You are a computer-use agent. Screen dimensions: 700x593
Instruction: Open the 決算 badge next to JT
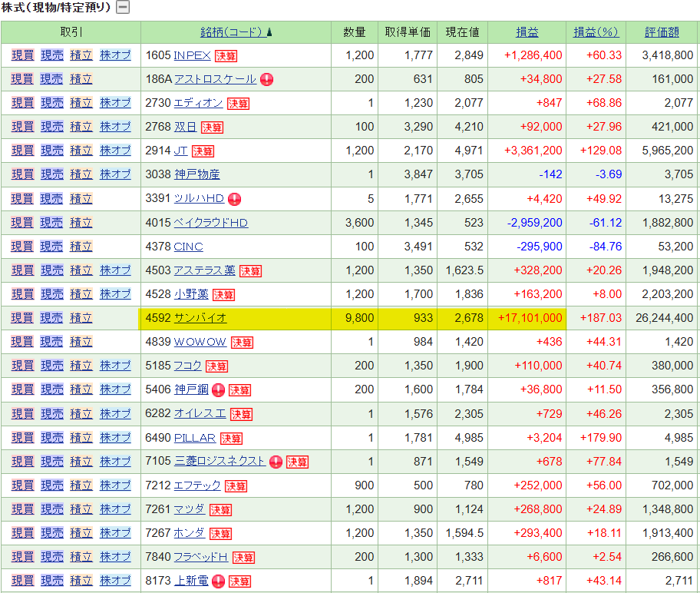203,151
